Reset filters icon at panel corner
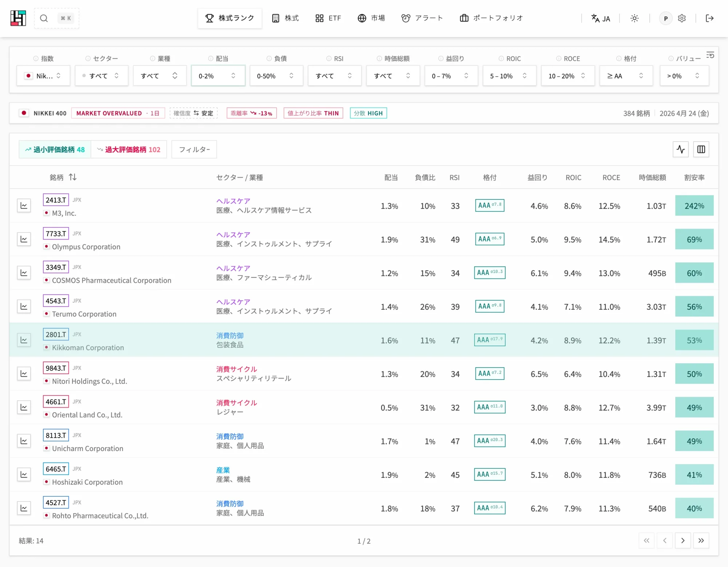This screenshot has height=567, width=728. 710,55
